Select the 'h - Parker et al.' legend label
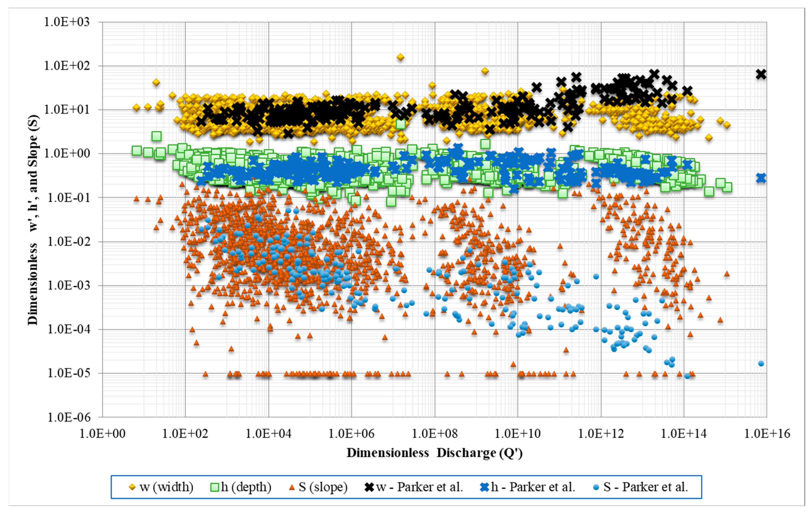The width and height of the screenshot is (812, 516). pyautogui.click(x=533, y=487)
